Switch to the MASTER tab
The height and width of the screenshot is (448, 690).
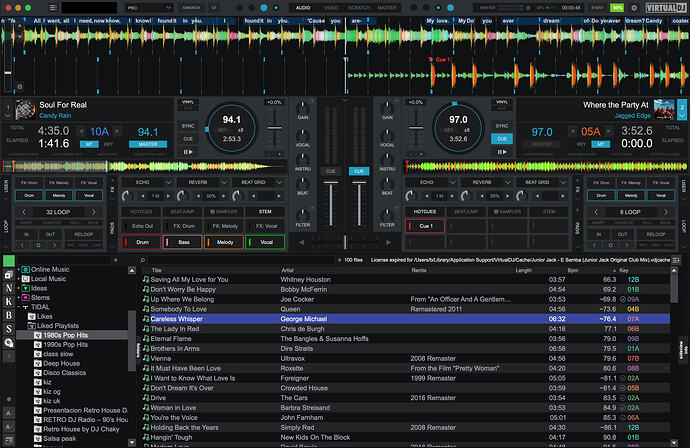pos(387,7)
